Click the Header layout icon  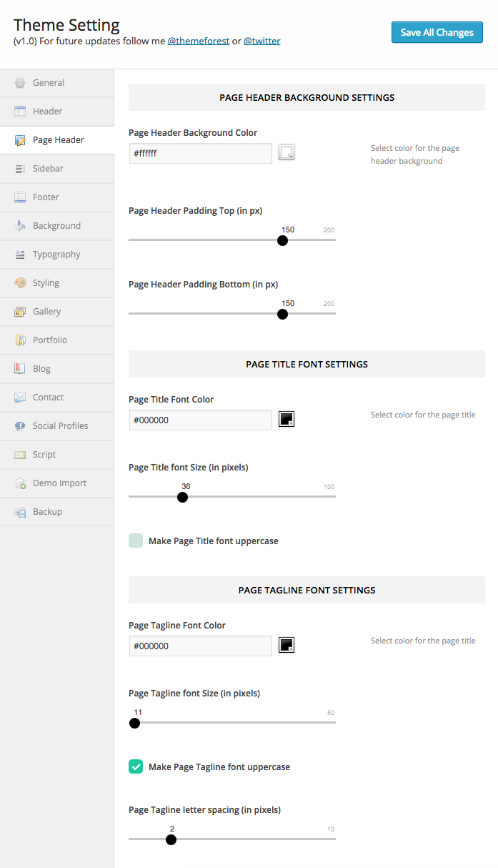[20, 112]
